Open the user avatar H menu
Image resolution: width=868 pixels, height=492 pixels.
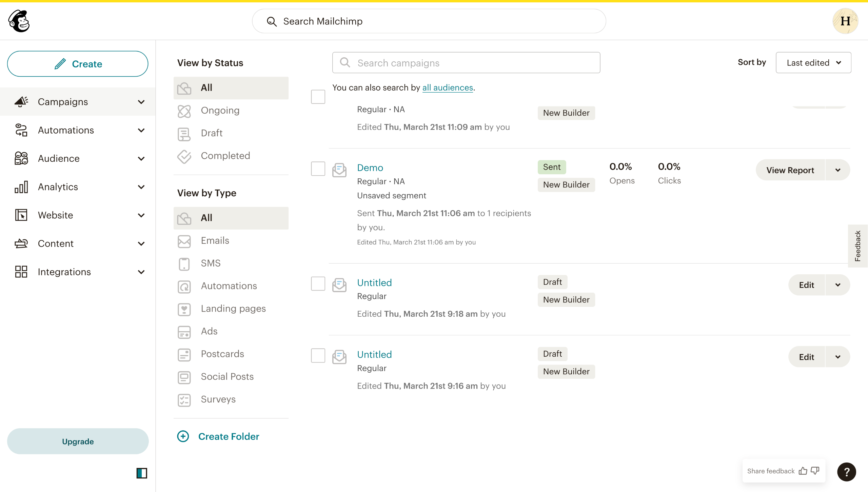(845, 21)
